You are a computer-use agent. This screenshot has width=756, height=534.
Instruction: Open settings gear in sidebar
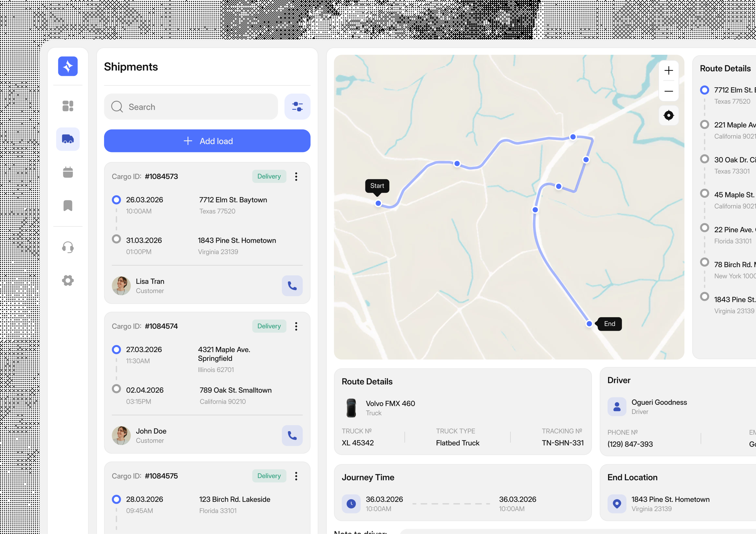pos(68,281)
